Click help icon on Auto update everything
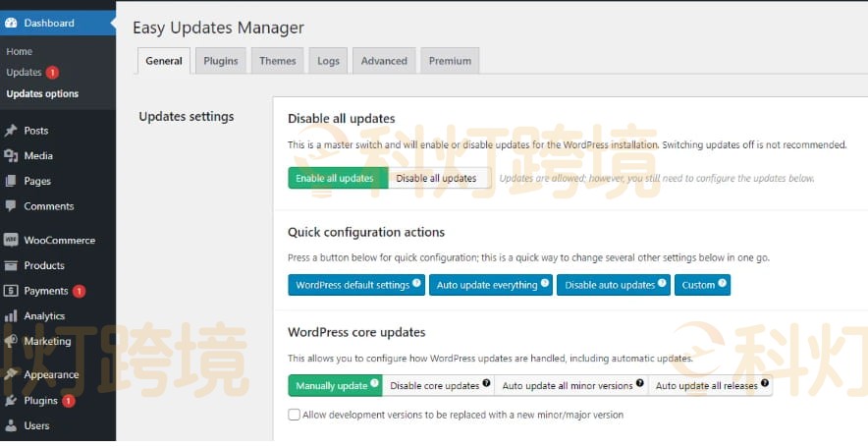 click(545, 283)
